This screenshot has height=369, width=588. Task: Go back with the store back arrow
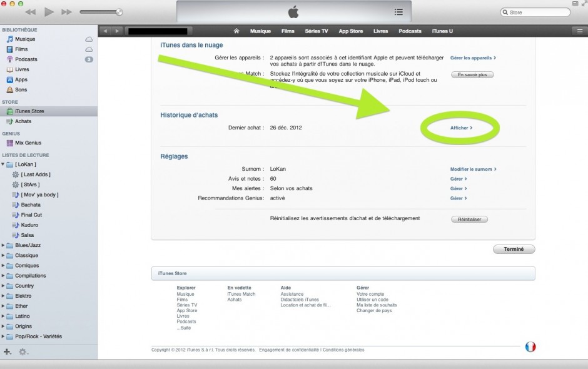105,31
